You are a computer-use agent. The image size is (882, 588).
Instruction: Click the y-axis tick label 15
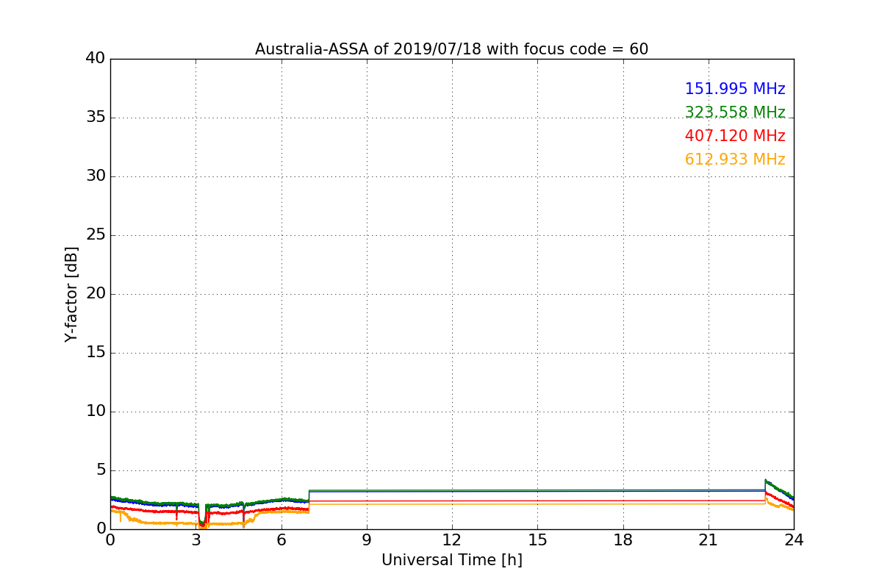pos(96,353)
